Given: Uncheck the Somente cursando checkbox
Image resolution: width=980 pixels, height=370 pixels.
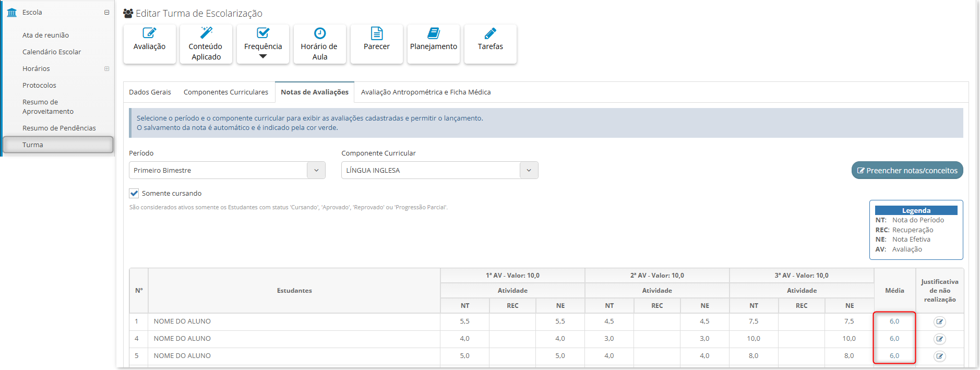Looking at the screenshot, I should coord(134,194).
